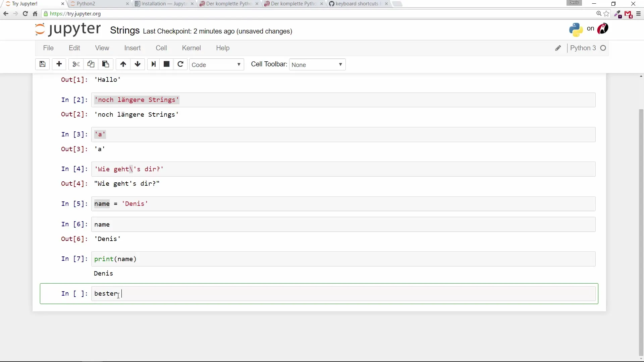Copy selected cells icon
This screenshot has height=362, width=644.
click(91, 64)
